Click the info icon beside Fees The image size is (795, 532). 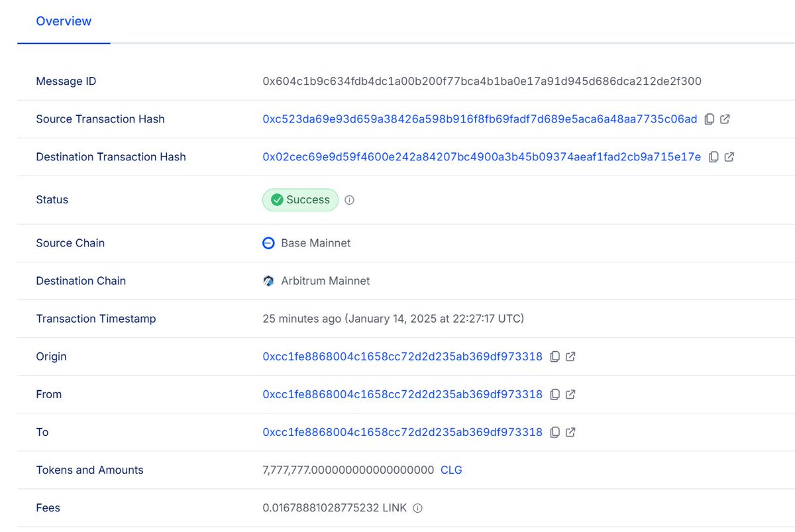417,507
